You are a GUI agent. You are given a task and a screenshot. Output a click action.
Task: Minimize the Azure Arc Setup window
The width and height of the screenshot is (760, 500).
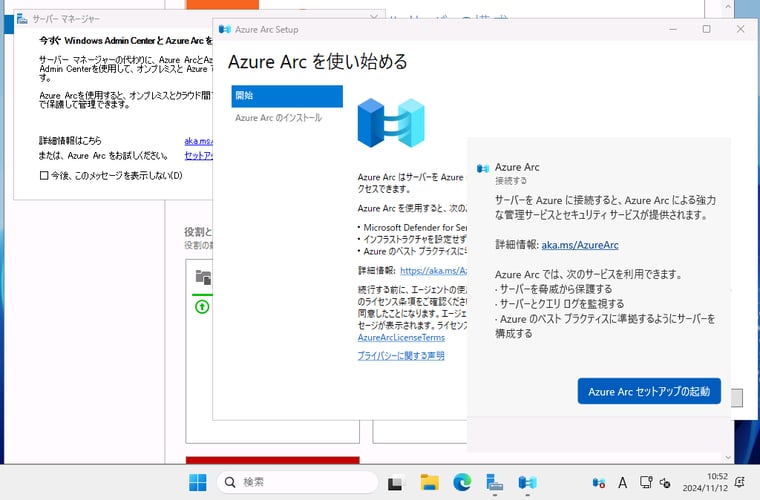(673, 29)
